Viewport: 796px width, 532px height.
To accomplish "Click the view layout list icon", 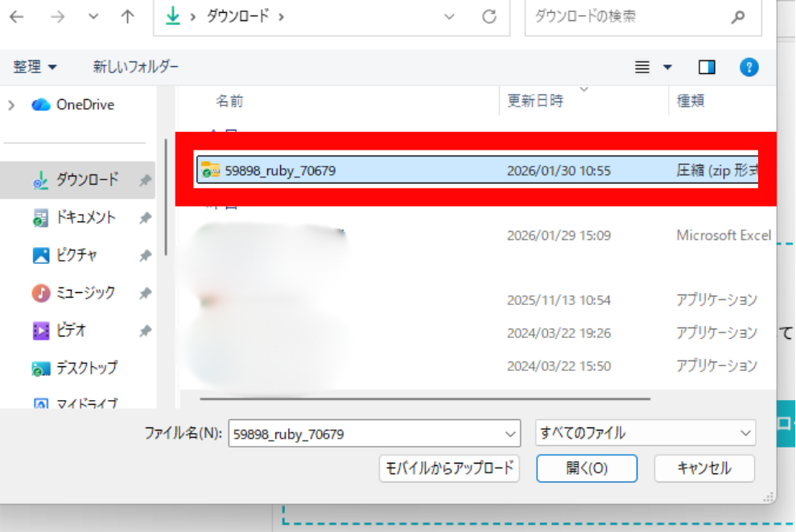I will pyautogui.click(x=642, y=67).
